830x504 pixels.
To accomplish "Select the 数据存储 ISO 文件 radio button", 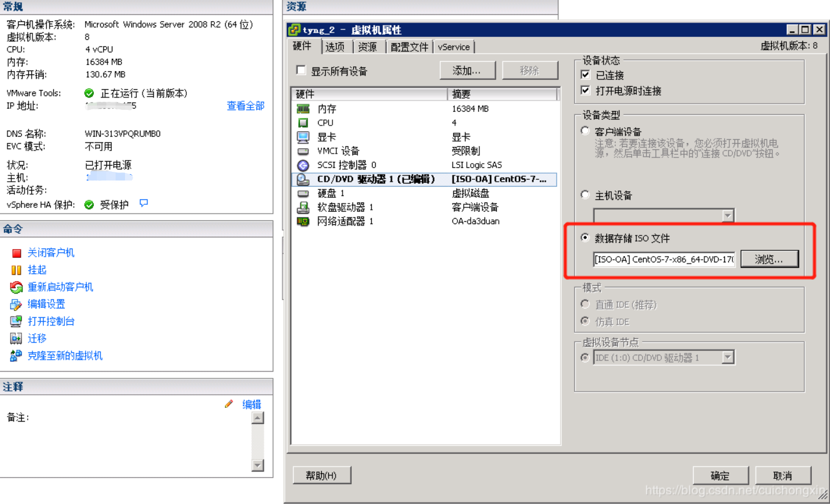I will point(585,237).
